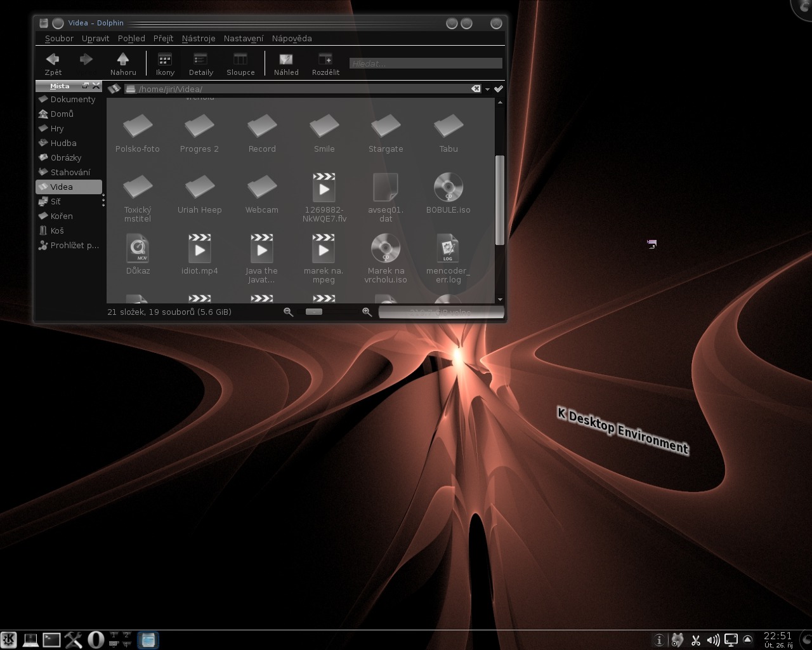Image resolution: width=812 pixels, height=650 pixels.
Task: Click the free disk space bar
Action: [442, 312]
